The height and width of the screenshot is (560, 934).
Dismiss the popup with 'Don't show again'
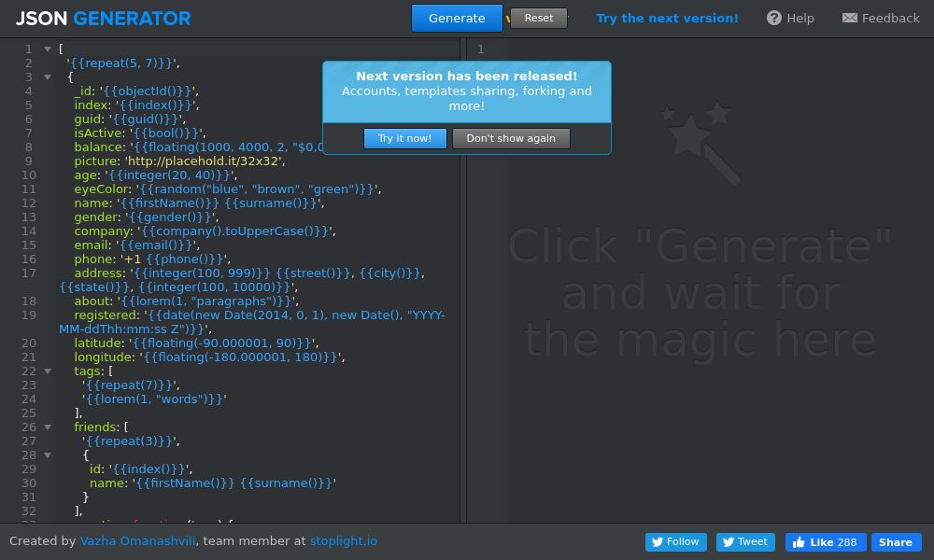pos(511,138)
